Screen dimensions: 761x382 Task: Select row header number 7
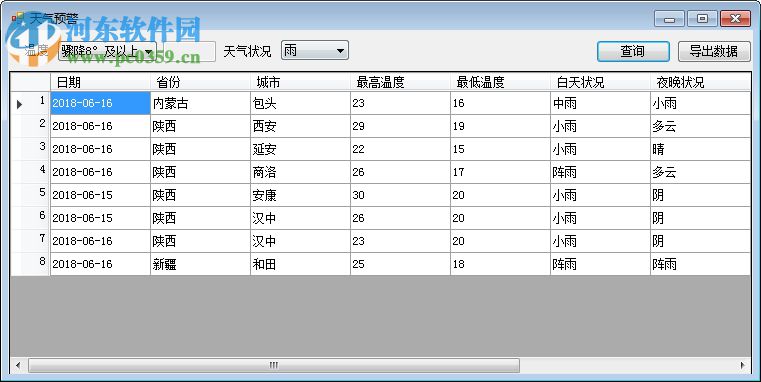coord(30,241)
